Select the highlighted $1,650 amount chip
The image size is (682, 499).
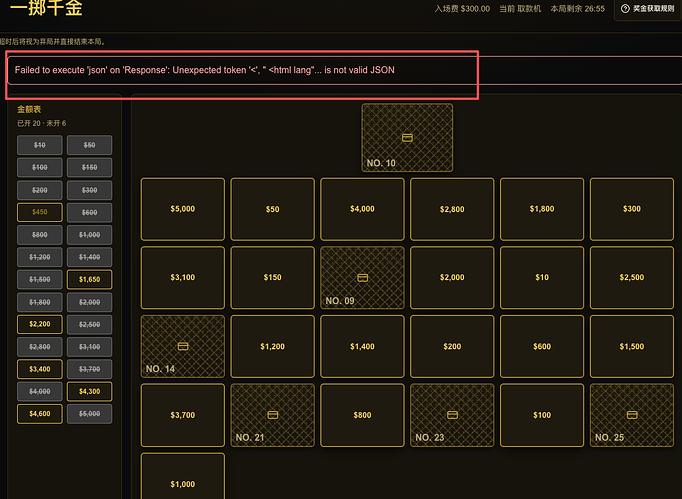[x=89, y=279]
